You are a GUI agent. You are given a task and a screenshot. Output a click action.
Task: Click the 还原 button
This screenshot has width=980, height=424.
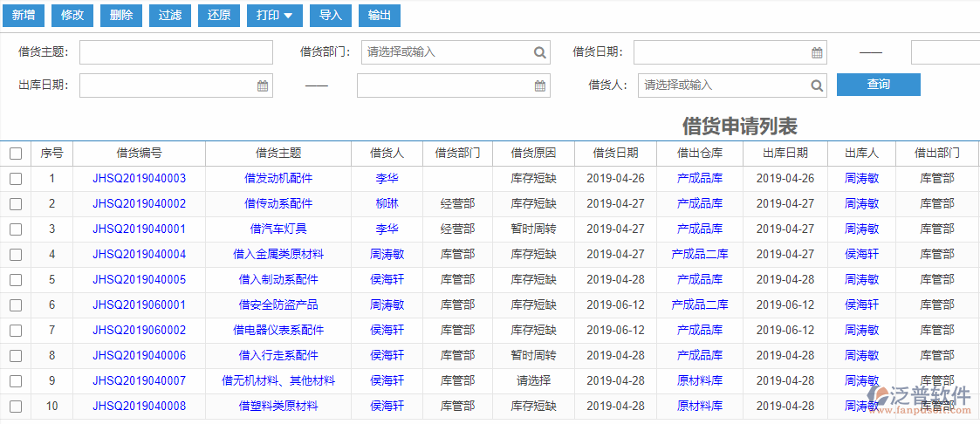coord(219,16)
